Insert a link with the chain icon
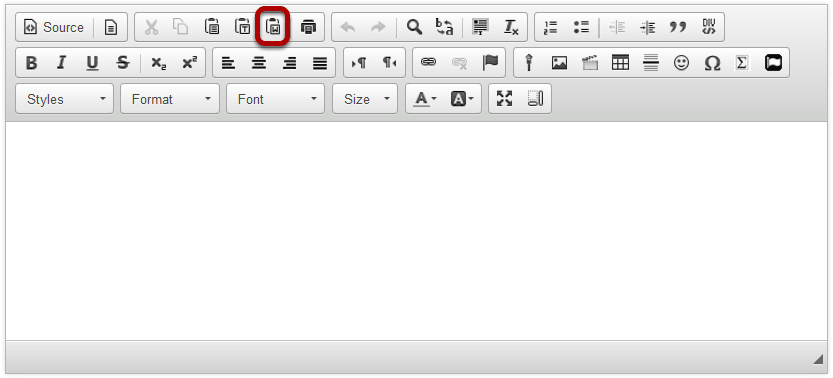This screenshot has height=378, width=833. (428, 63)
